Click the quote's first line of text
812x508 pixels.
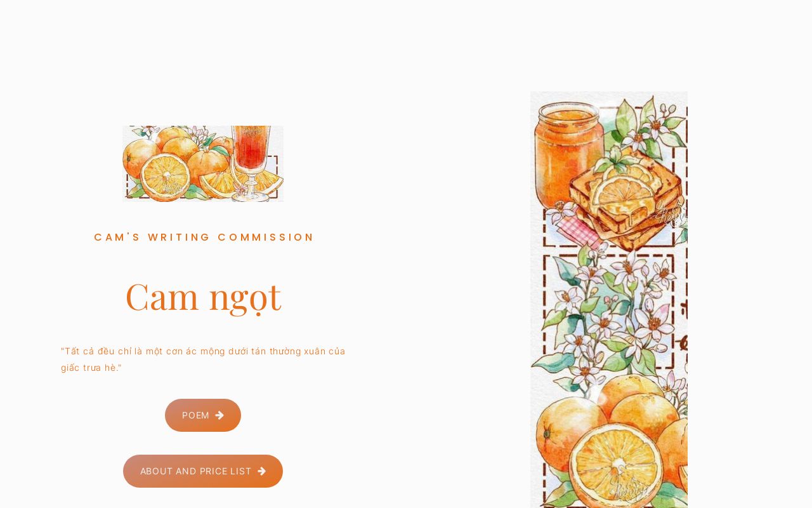pos(203,351)
